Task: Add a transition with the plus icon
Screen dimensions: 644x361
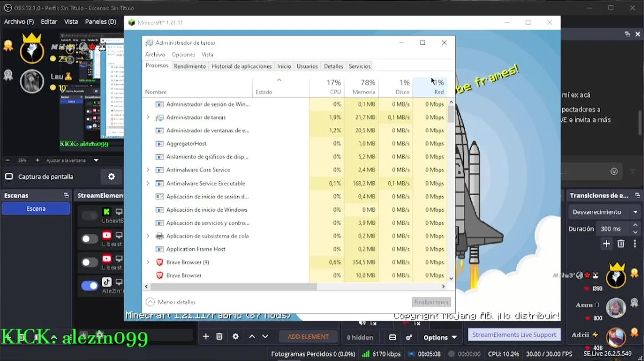Action: pyautogui.click(x=606, y=244)
